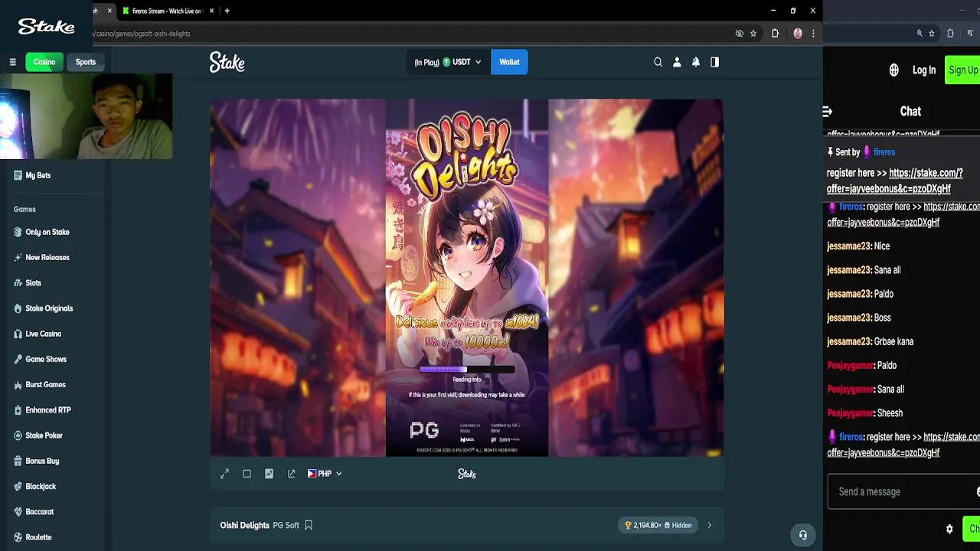Screen dimensions: 980x551
Task: Click fireros username in pinned message
Action: [884, 152]
